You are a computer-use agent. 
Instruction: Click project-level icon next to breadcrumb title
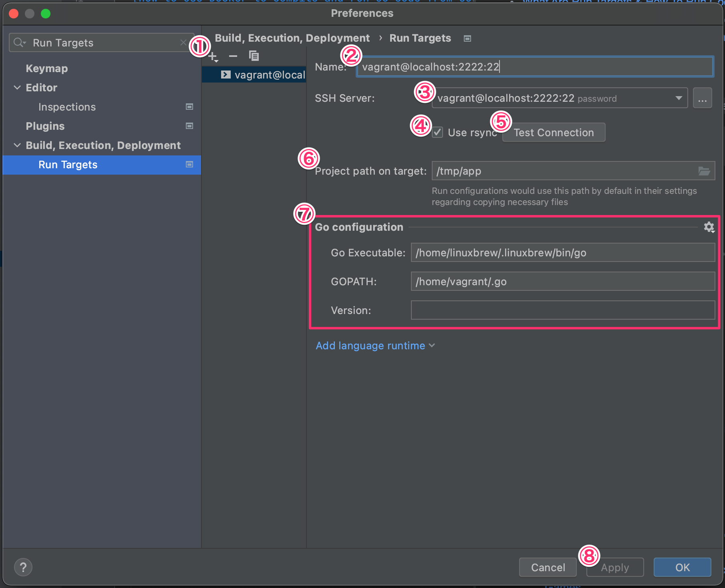pos(467,38)
